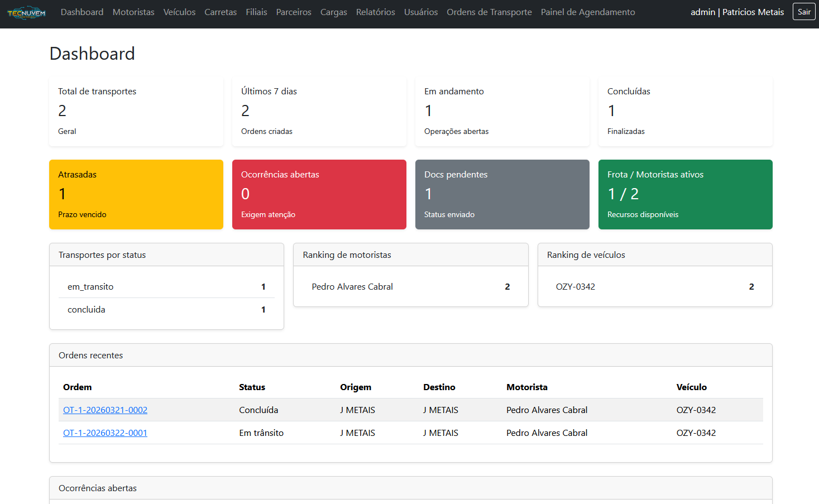This screenshot has width=819, height=504.
Task: Open Painel de Agendamento
Action: point(588,12)
